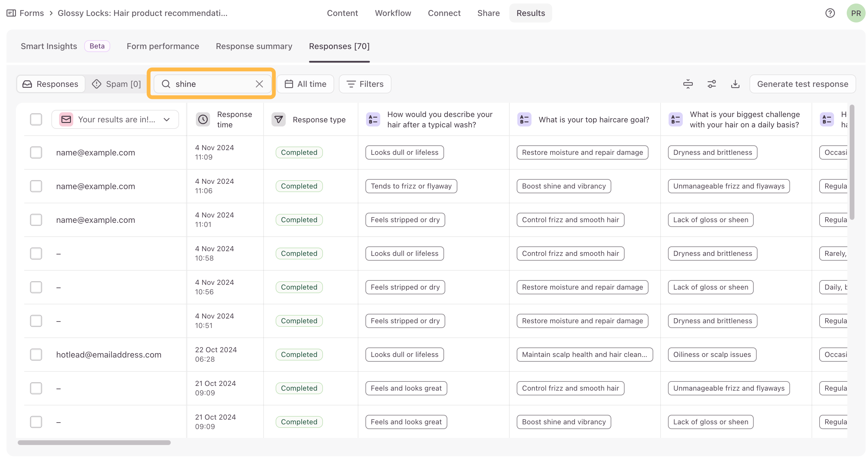868x458 pixels.
Task: Click the shine search input field
Action: point(213,84)
